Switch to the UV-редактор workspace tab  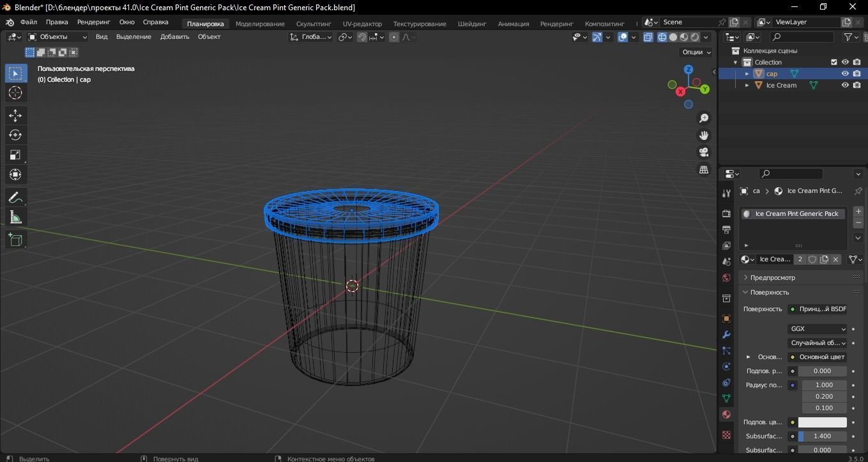pos(362,24)
